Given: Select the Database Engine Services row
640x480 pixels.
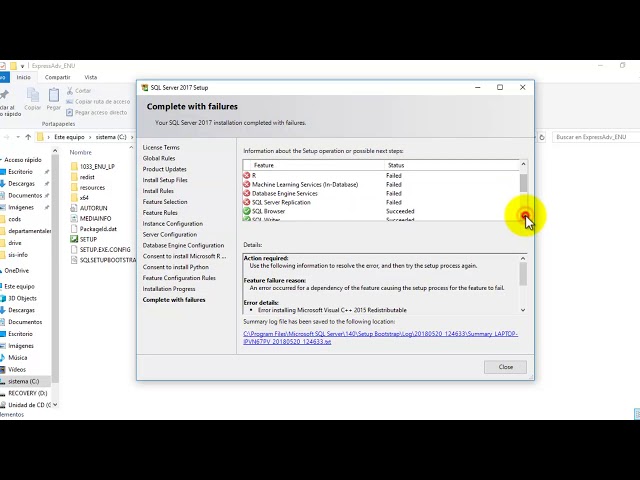Looking at the screenshot, I should [380, 193].
